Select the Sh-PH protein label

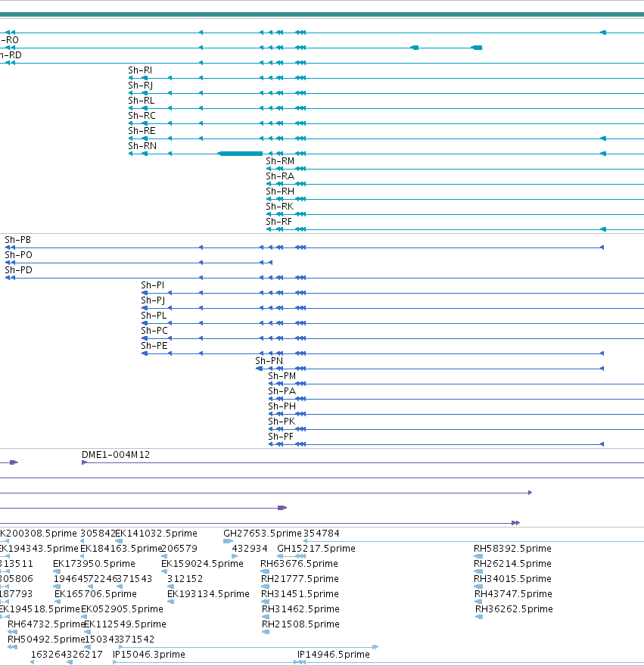pyautogui.click(x=282, y=406)
